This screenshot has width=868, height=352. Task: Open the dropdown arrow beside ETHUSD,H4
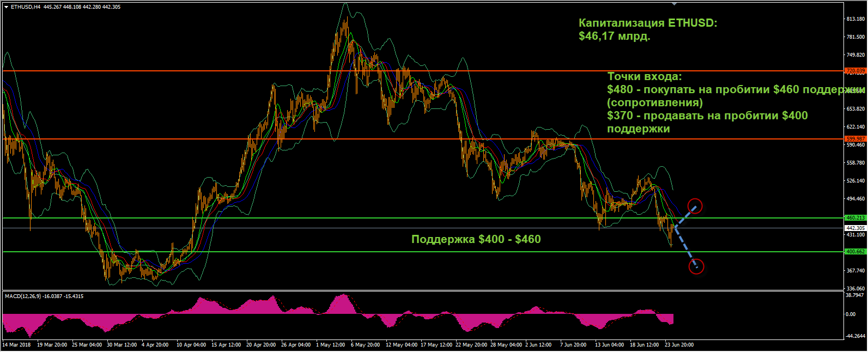(x=6, y=7)
